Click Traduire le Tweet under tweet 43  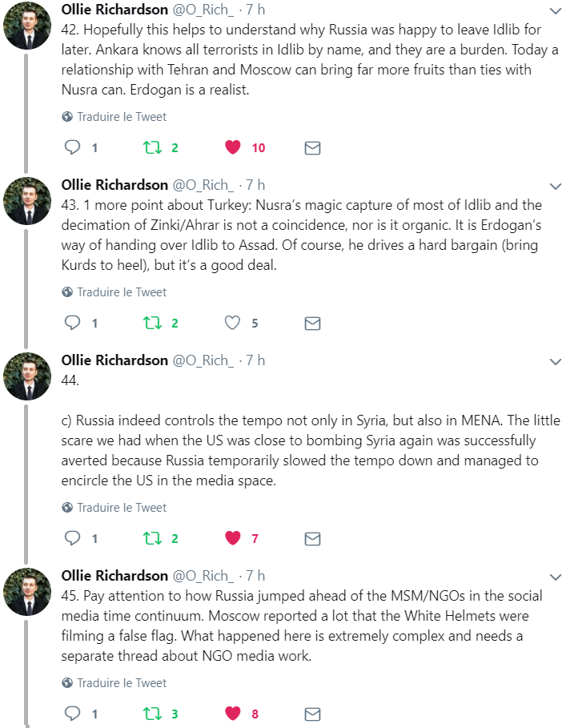121,292
